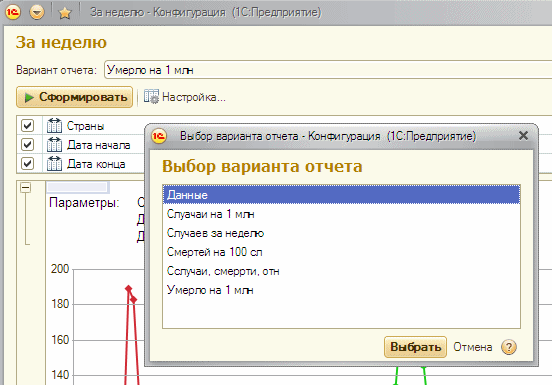
Task: Collapse the Параметры group with minus
Action: (25, 188)
